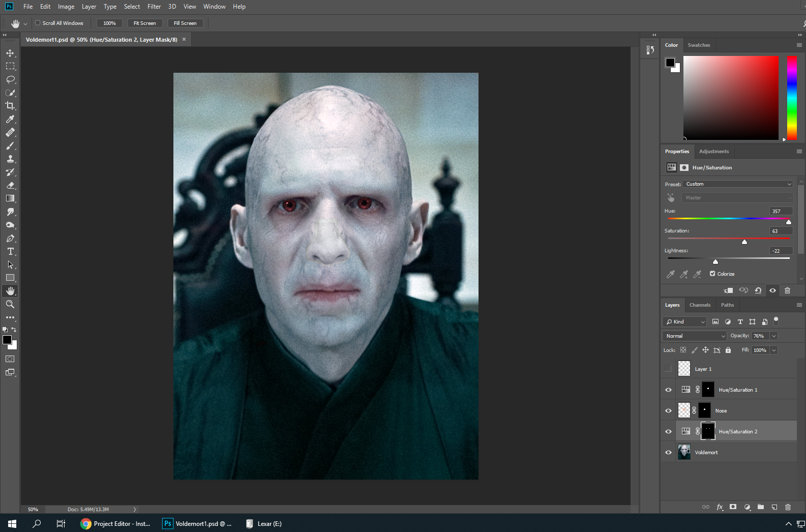Open the Filter menu

tap(154, 7)
